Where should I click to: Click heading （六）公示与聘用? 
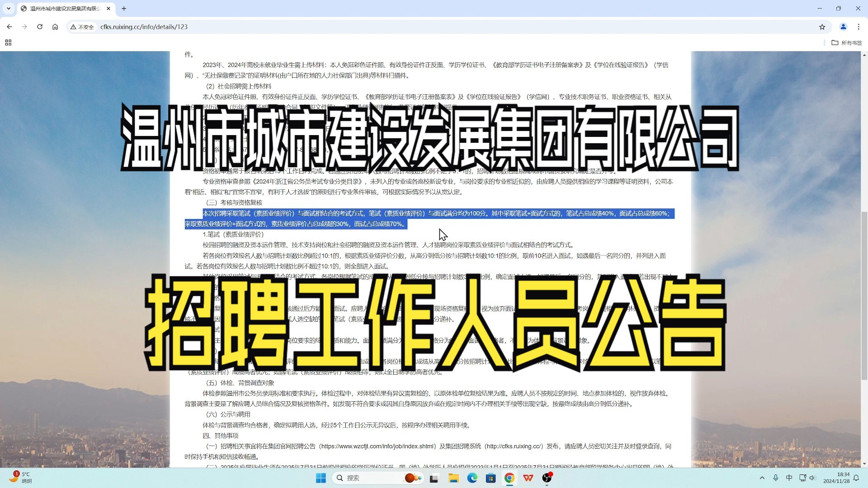click(x=228, y=414)
